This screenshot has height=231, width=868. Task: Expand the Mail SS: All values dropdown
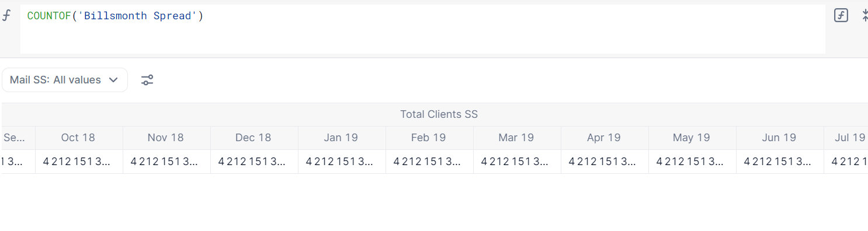65,80
